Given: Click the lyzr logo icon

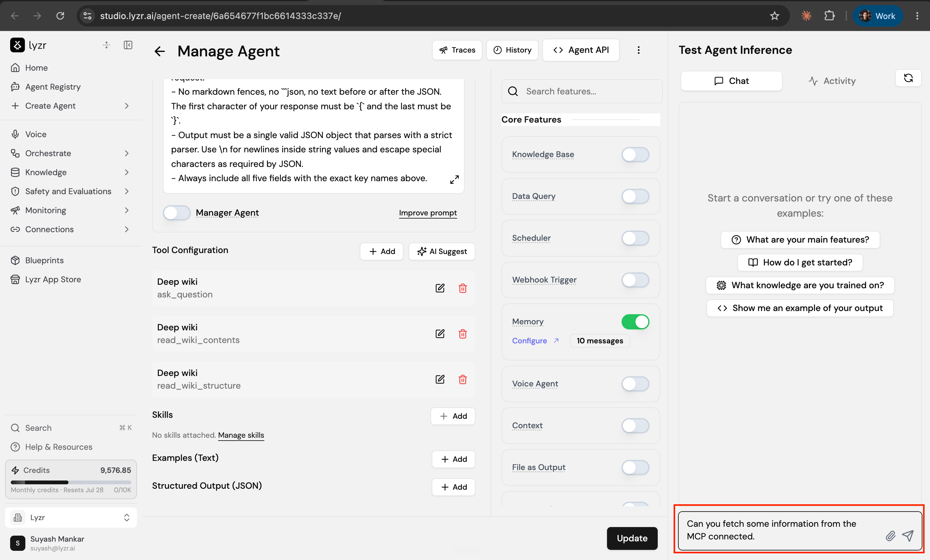Looking at the screenshot, I should [x=17, y=45].
